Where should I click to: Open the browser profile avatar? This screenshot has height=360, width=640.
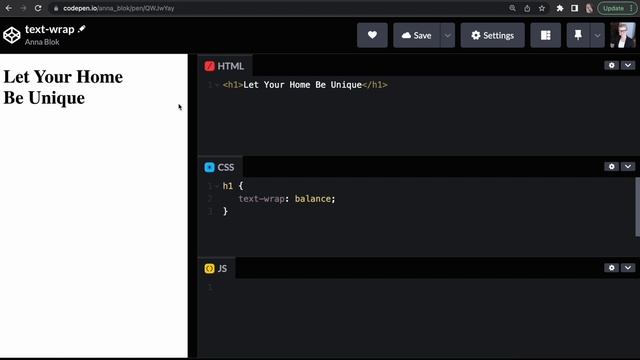(589, 8)
